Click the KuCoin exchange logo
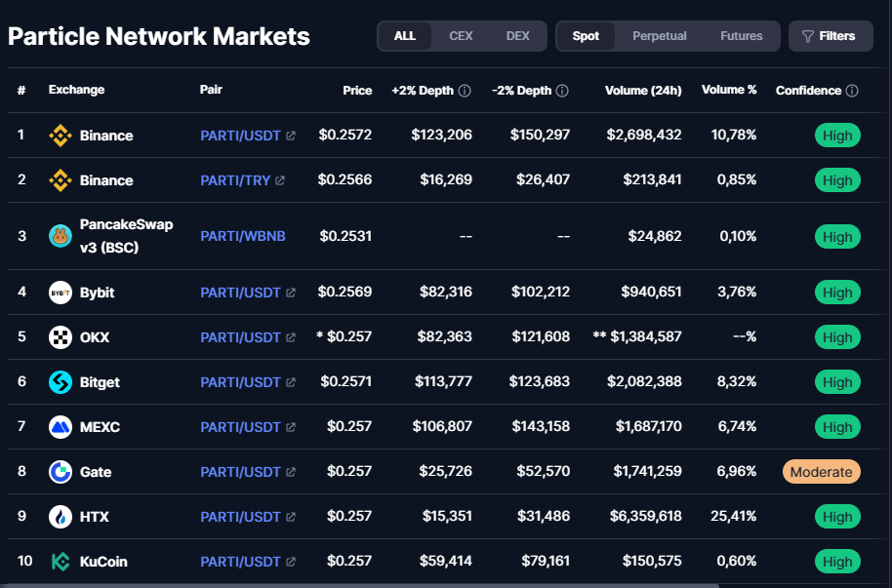892x588 pixels. click(61, 562)
